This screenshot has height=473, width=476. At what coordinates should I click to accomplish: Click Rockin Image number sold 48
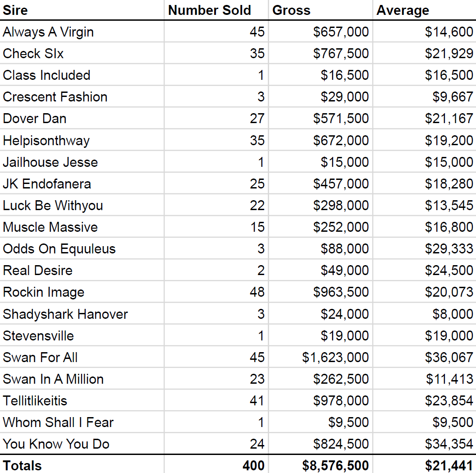click(x=216, y=292)
